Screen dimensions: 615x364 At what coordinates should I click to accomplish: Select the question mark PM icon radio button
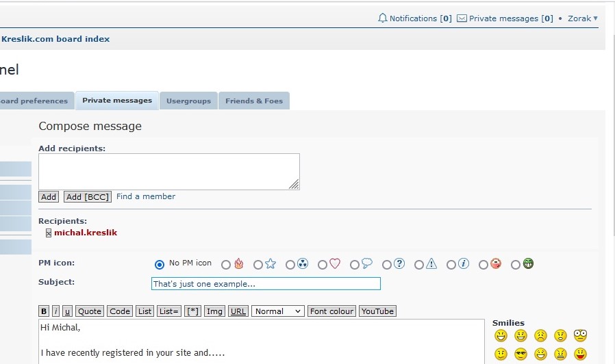coord(387,265)
